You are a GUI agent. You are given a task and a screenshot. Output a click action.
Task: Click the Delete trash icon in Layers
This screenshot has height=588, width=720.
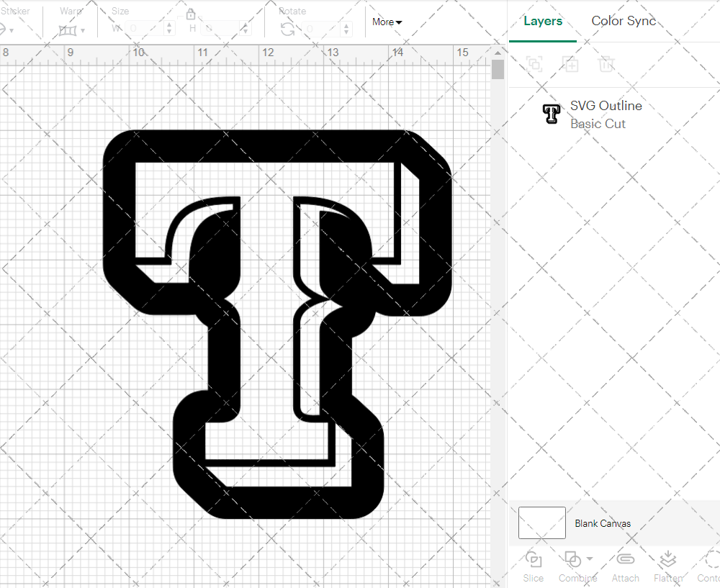pos(606,64)
